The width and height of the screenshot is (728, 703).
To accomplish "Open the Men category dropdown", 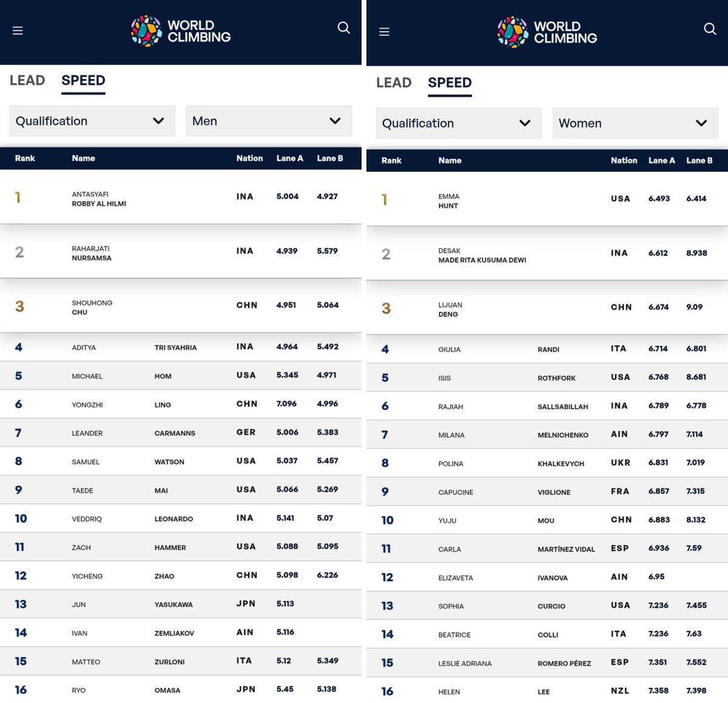I will (269, 121).
